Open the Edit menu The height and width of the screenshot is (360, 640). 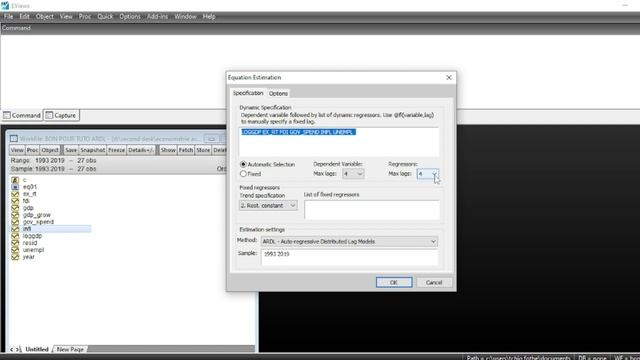click(24, 17)
